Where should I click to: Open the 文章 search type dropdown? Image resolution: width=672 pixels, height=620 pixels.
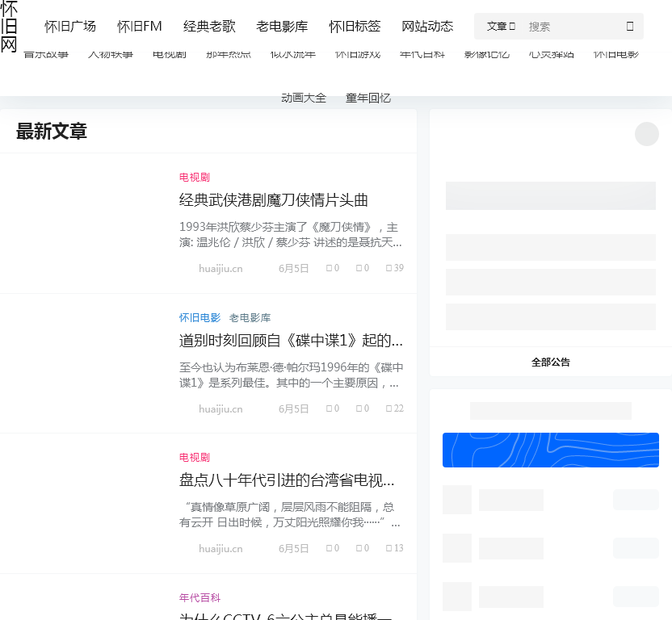[500, 26]
